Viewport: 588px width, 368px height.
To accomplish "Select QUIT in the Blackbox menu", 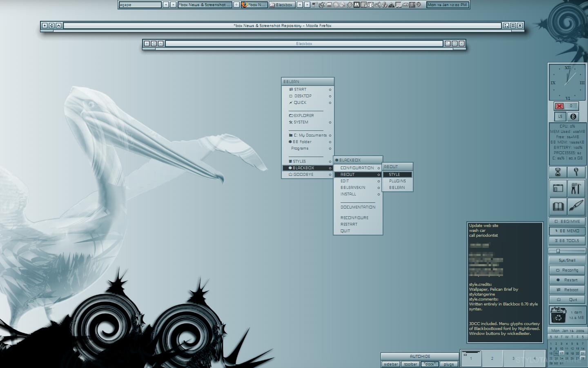I will (x=358, y=231).
